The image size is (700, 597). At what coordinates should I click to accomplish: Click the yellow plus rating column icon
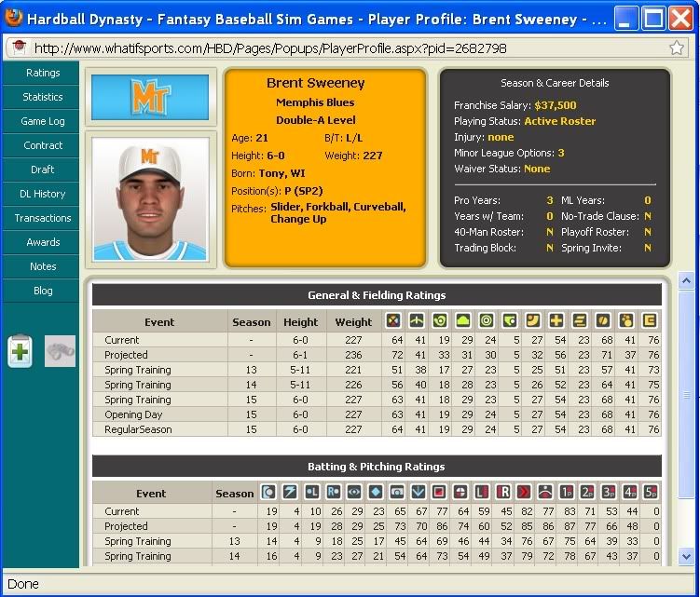pos(556,321)
